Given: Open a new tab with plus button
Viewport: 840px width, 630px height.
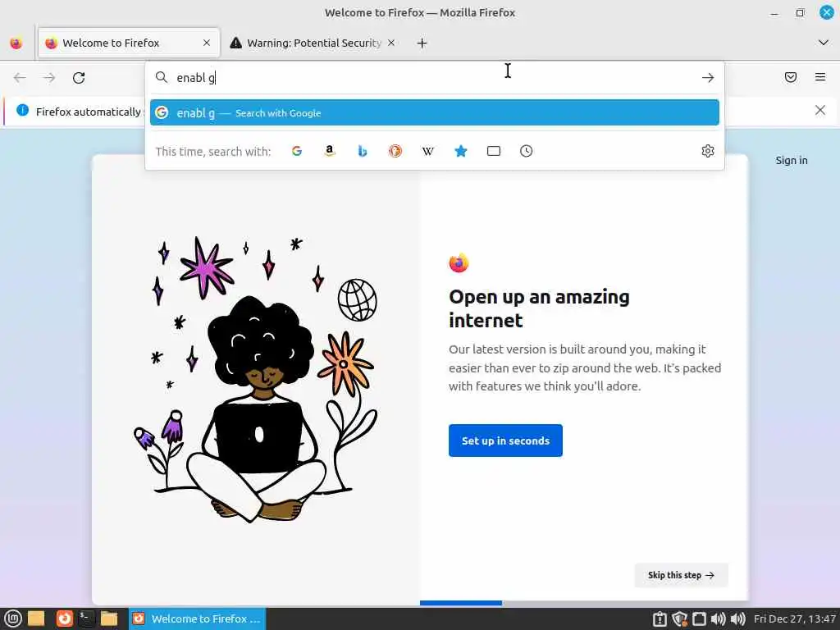Looking at the screenshot, I should pyautogui.click(x=422, y=43).
